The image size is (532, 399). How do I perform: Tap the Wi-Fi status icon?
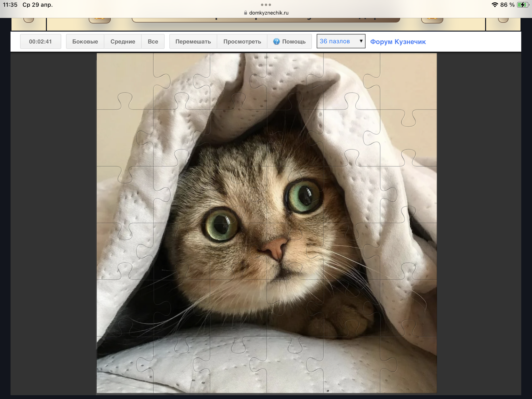pos(494,5)
